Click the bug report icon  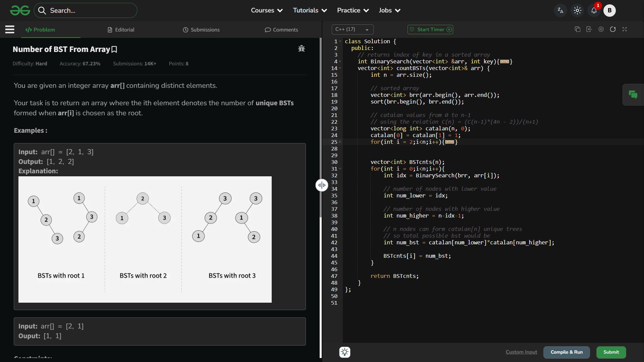tap(301, 49)
